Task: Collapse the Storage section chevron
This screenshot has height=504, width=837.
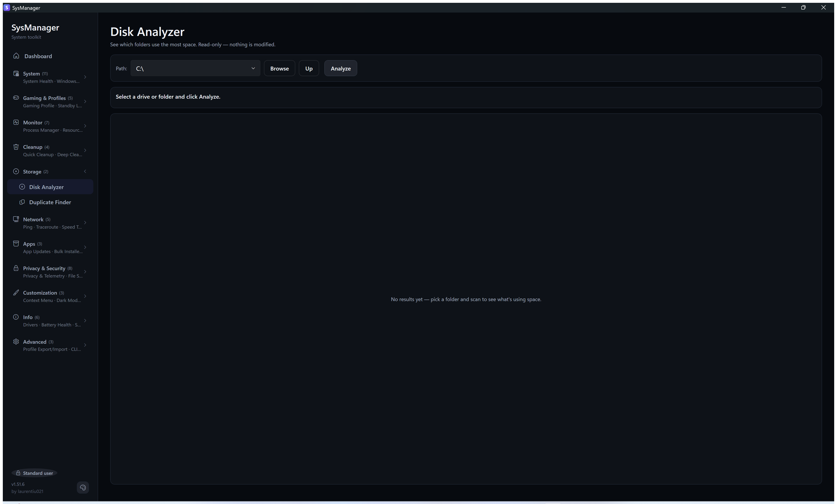Action: (85, 171)
